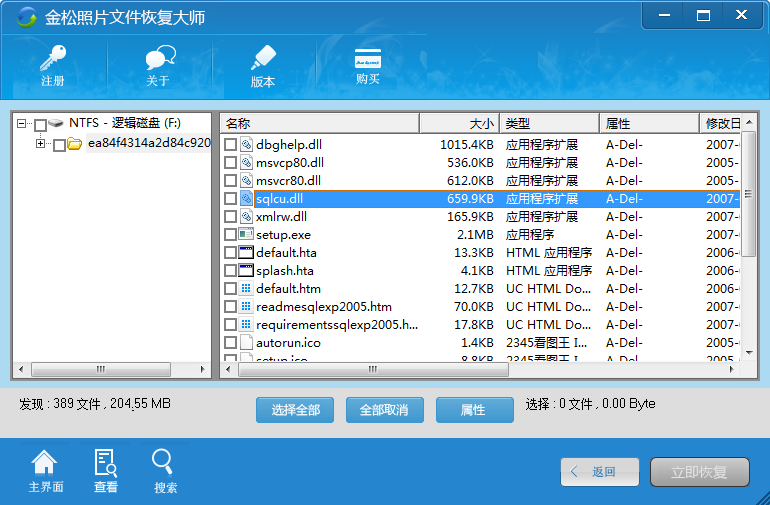This screenshot has width=770, height=505.
Task: Click the xmlrw.dll file icon
Action: (x=247, y=217)
